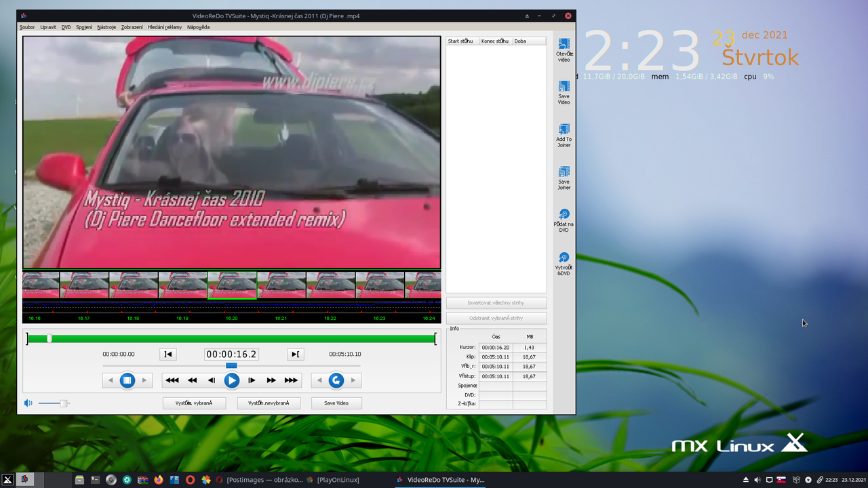Open the Spojení menu
The width and height of the screenshot is (868, 488).
tap(84, 27)
